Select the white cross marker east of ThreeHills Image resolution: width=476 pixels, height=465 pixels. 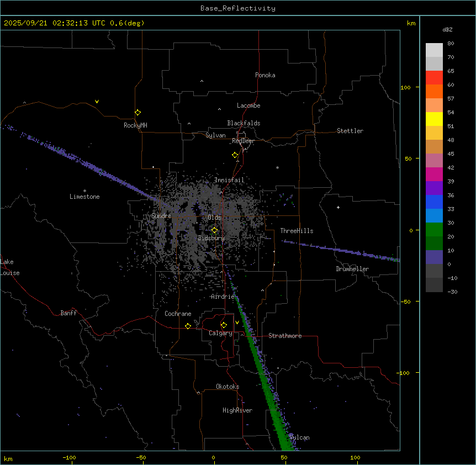pos(338,207)
